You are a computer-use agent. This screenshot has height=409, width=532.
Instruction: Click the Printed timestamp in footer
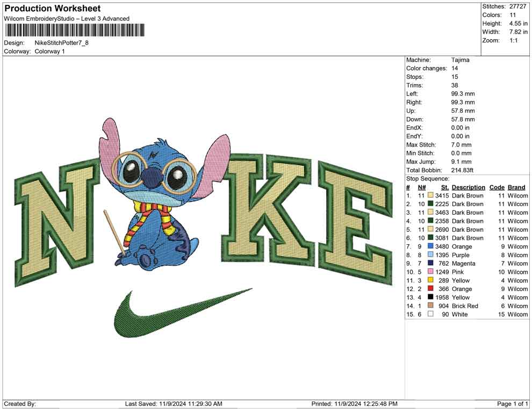point(354,404)
